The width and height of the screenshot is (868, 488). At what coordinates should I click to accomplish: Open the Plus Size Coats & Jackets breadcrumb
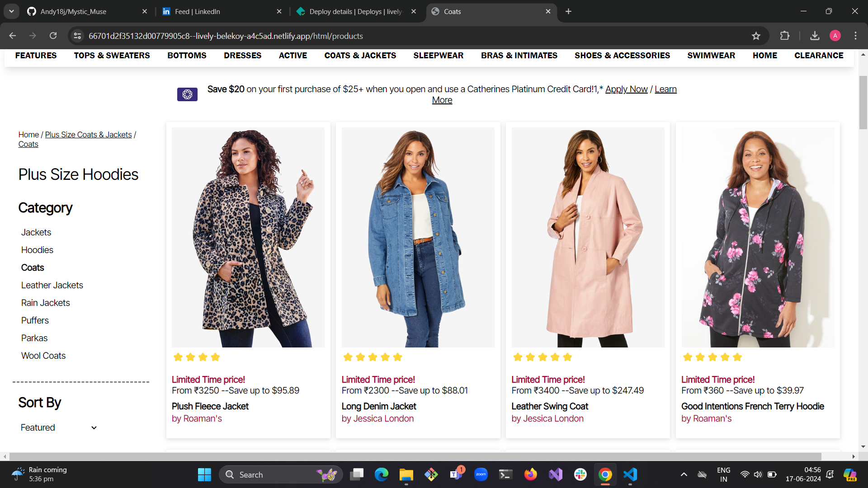coord(88,135)
